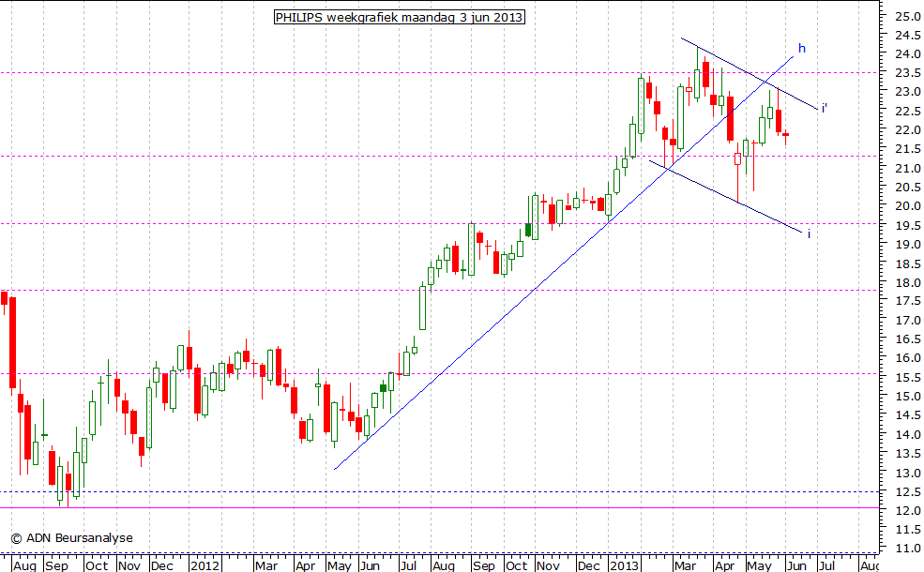Click the '2012' year label on time axis
The image size is (924, 572).
[204, 566]
